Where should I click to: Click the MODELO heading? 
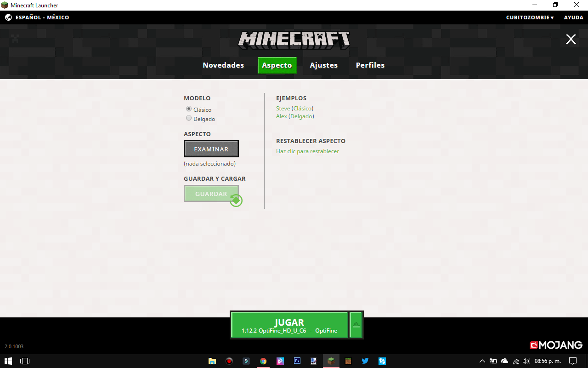tap(197, 98)
